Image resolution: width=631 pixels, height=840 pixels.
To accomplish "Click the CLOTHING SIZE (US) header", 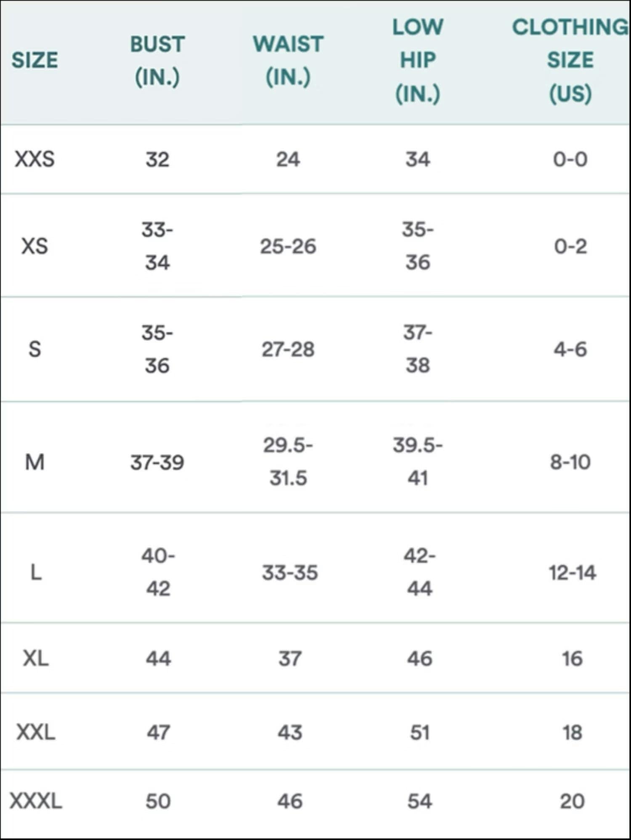I will point(570,60).
